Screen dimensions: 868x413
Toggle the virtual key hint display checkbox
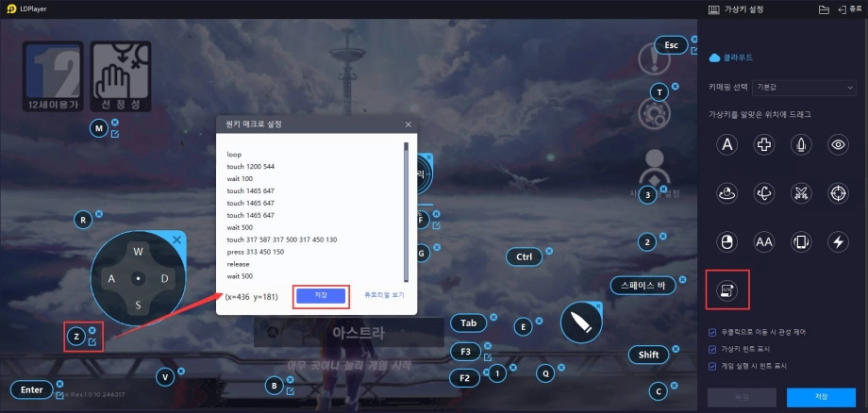point(712,349)
